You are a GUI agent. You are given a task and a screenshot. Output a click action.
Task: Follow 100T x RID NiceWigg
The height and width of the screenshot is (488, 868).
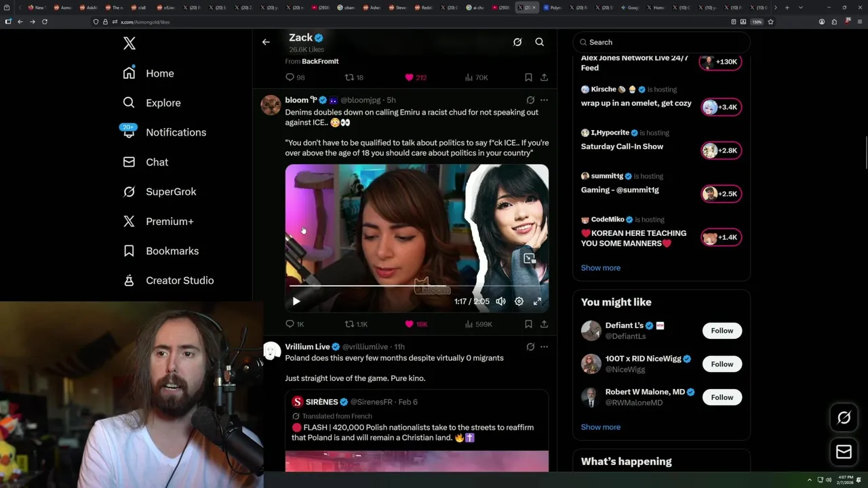(722, 364)
